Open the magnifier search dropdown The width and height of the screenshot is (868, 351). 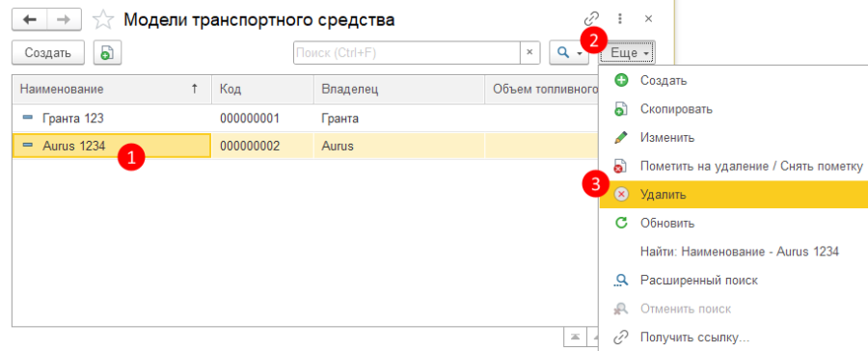[x=569, y=53]
